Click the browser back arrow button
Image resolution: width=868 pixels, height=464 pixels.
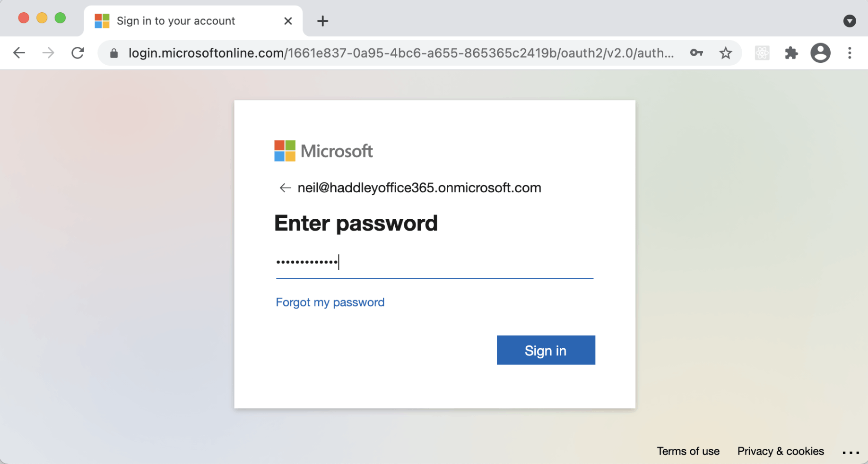tap(19, 53)
